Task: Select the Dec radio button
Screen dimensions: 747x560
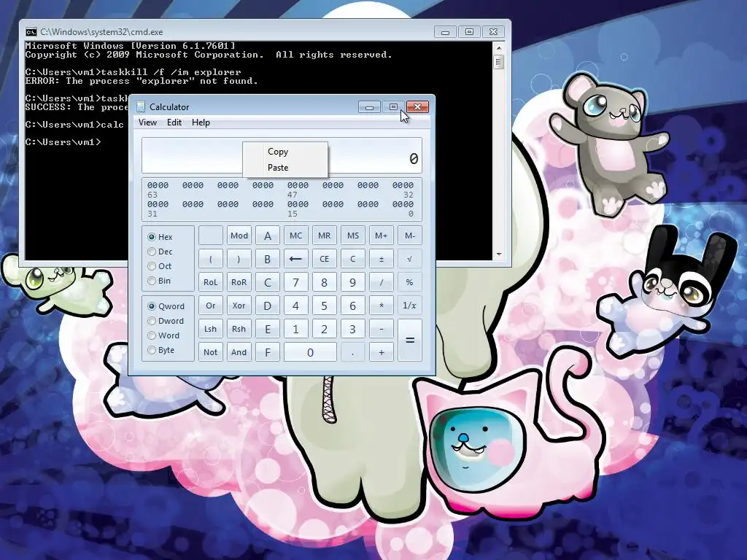Action: (152, 252)
